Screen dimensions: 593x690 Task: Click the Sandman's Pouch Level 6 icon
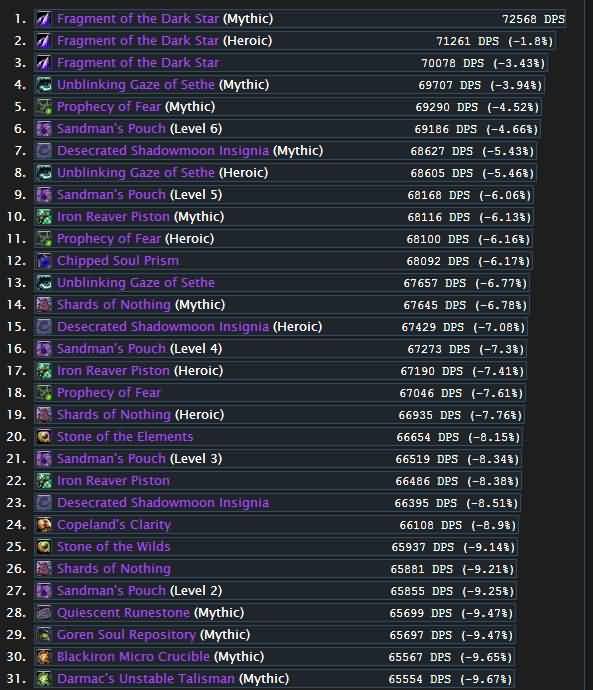click(x=44, y=129)
